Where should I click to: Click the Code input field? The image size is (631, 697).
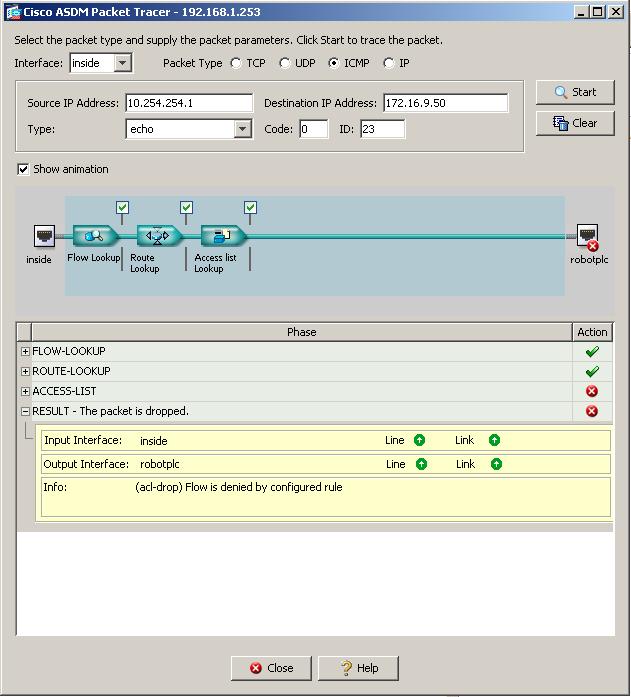click(314, 129)
